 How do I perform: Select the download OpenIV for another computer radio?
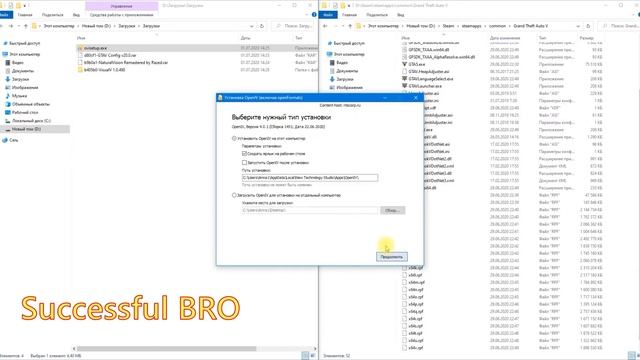[234, 195]
